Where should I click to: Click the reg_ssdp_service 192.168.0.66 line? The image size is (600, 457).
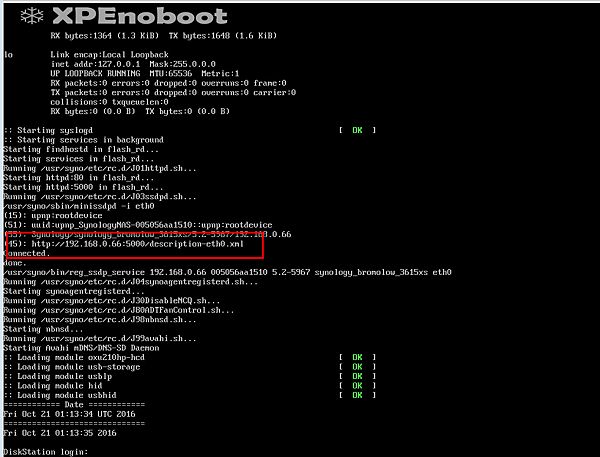pyautogui.click(x=227, y=273)
